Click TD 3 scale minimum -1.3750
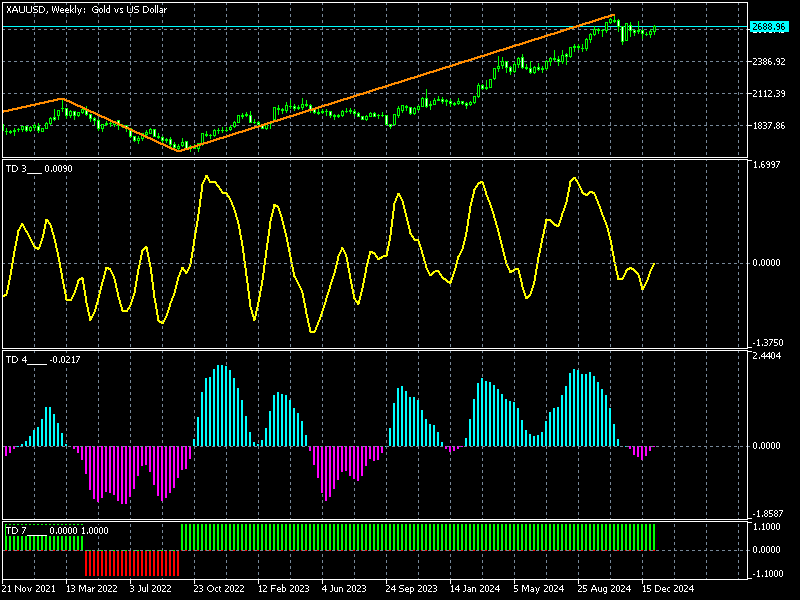The image size is (800, 600). tap(766, 343)
